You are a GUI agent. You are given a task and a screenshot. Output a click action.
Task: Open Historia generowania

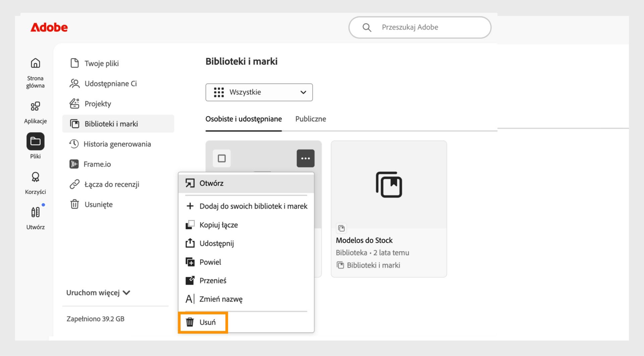tap(118, 144)
